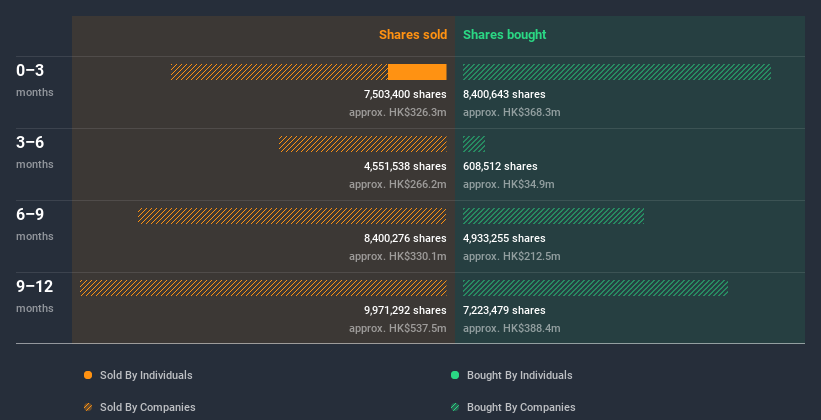The image size is (821, 420).
Task: Click the 6–9 months row label
Action: click(x=35, y=224)
